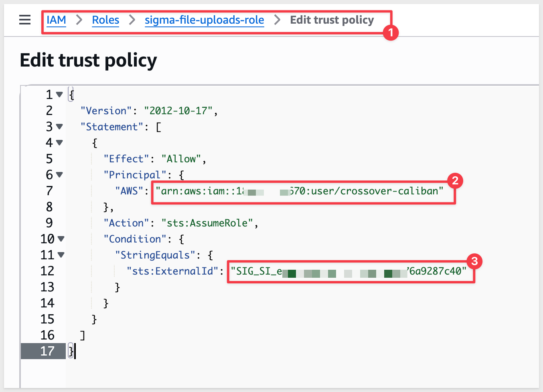Collapse the StringEquals block on line 11
The height and width of the screenshot is (392, 543).
coord(61,255)
